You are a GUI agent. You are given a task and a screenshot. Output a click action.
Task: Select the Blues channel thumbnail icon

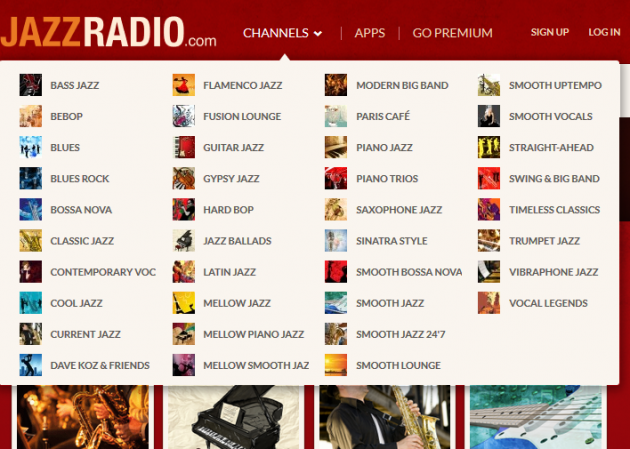coord(30,147)
